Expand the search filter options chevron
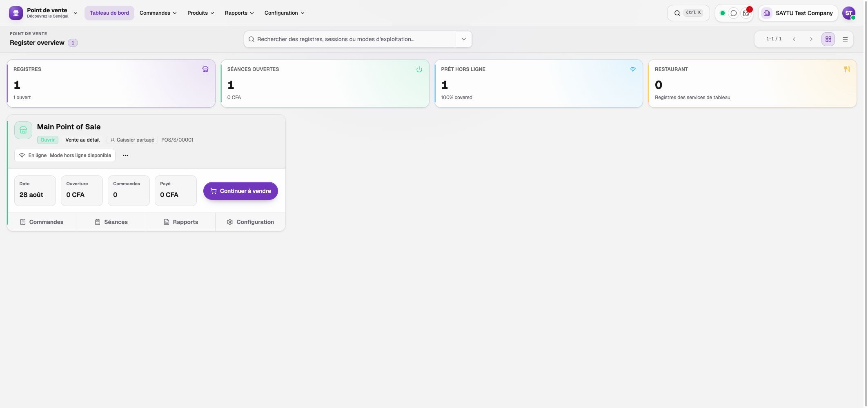The width and height of the screenshot is (868, 408). coord(464,39)
